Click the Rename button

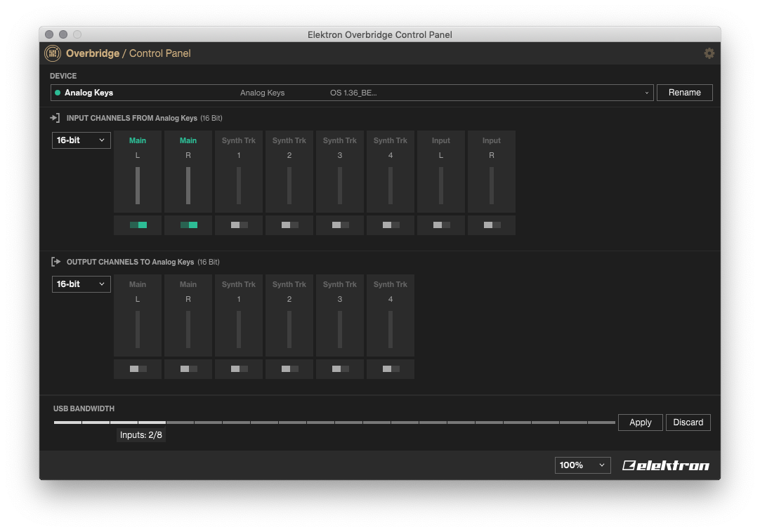[x=684, y=93]
